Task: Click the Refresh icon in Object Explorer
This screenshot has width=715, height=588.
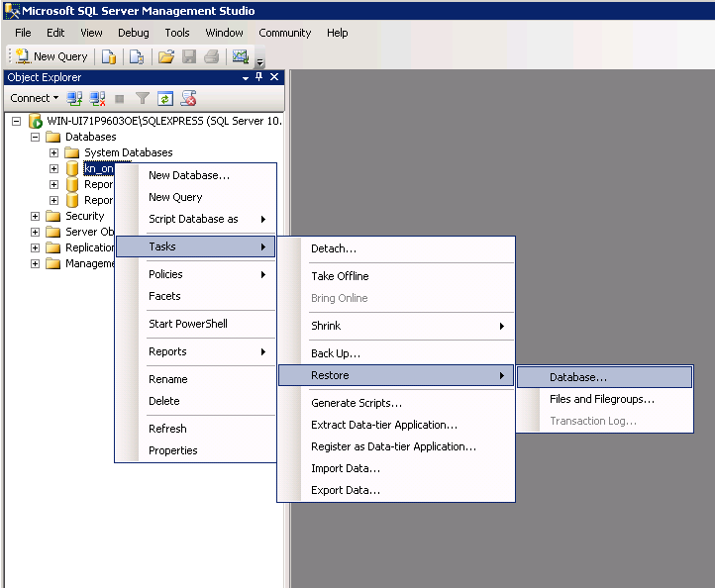Action: pos(165,98)
